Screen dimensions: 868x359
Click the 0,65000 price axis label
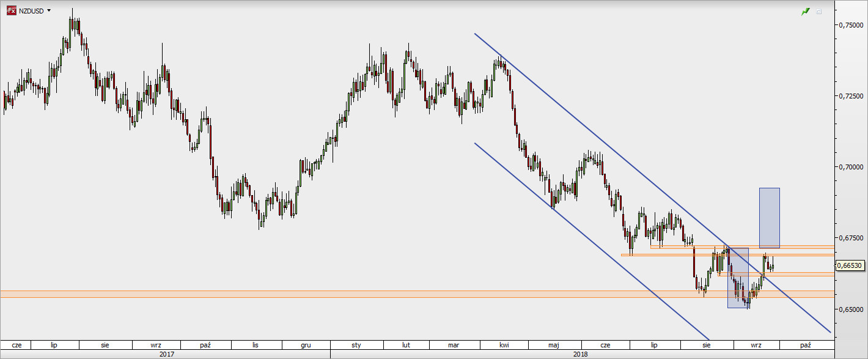pos(852,309)
